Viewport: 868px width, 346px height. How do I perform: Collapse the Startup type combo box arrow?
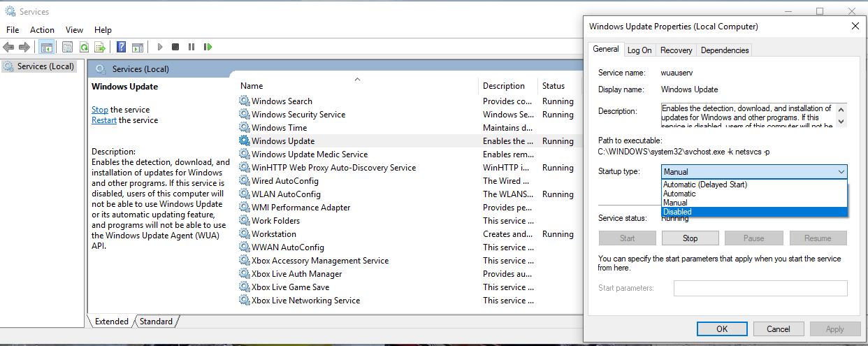841,172
